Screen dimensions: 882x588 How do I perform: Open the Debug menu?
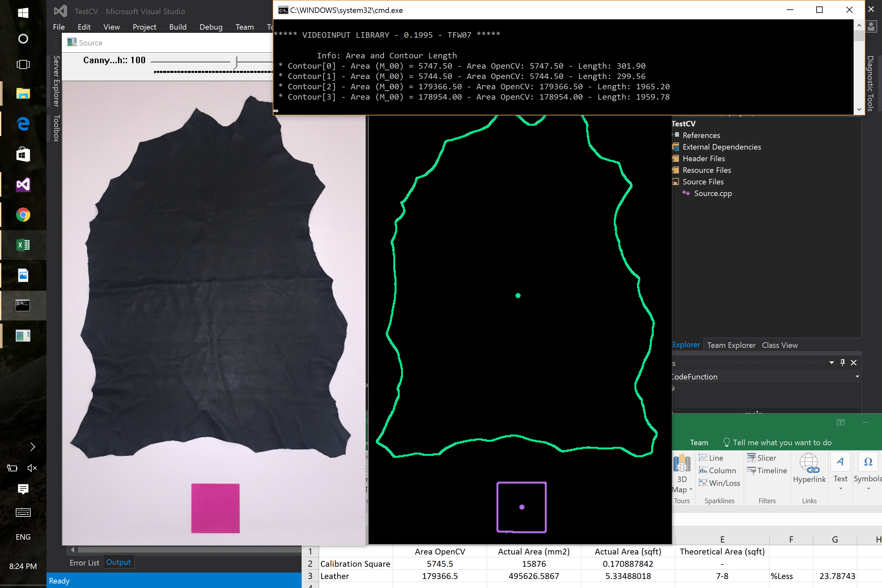(211, 27)
